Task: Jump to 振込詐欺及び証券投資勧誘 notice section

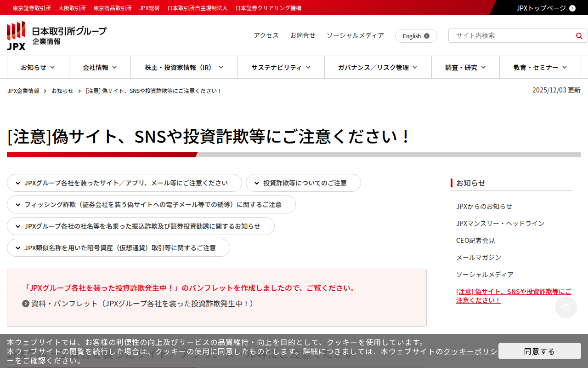Action: (x=141, y=226)
